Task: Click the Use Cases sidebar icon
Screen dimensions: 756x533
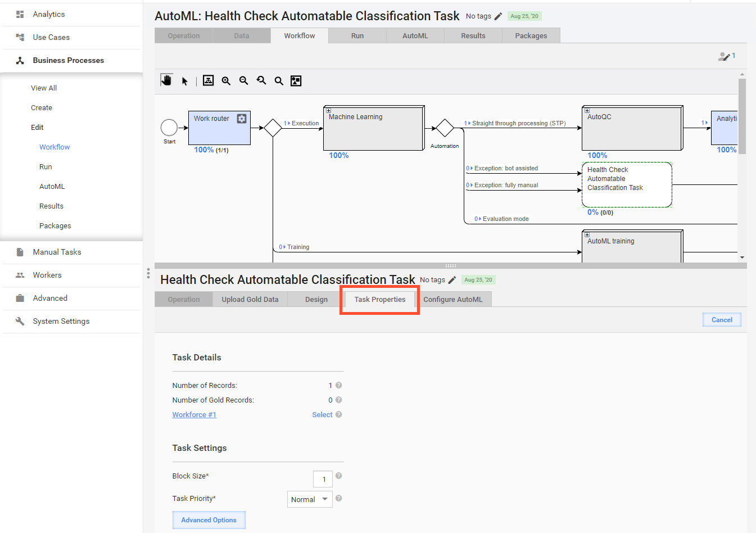Action: point(20,37)
